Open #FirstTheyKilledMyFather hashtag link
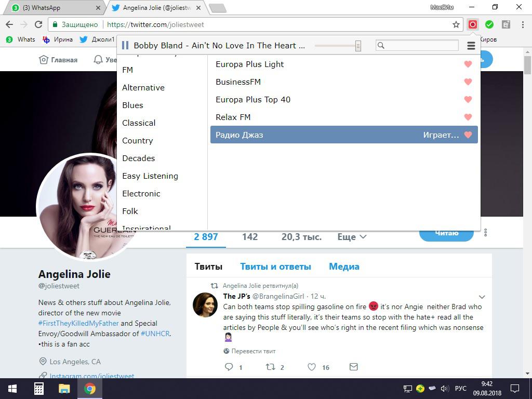The image size is (532, 399). tap(78, 323)
